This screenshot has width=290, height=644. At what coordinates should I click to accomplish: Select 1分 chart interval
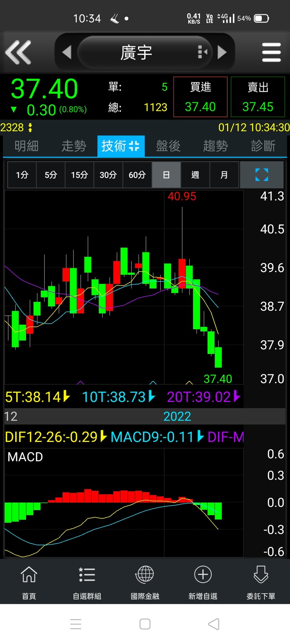[x=22, y=175]
